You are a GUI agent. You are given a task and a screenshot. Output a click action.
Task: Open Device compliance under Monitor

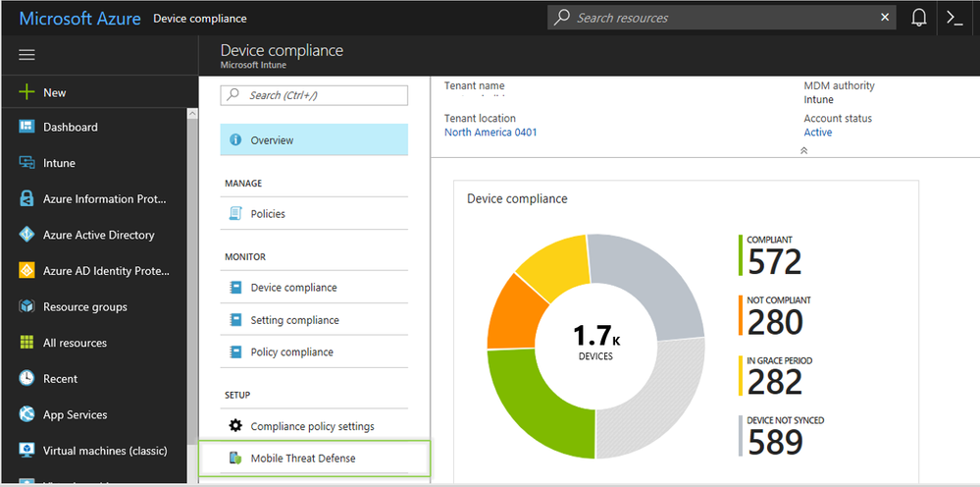tap(314, 287)
